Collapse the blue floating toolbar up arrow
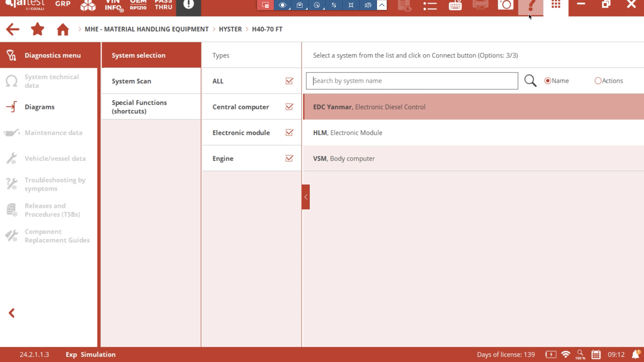 382,5
